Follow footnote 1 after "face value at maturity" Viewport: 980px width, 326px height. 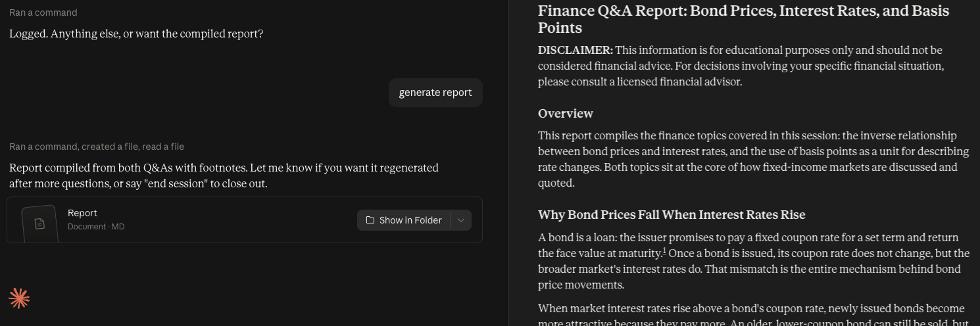[664, 250]
